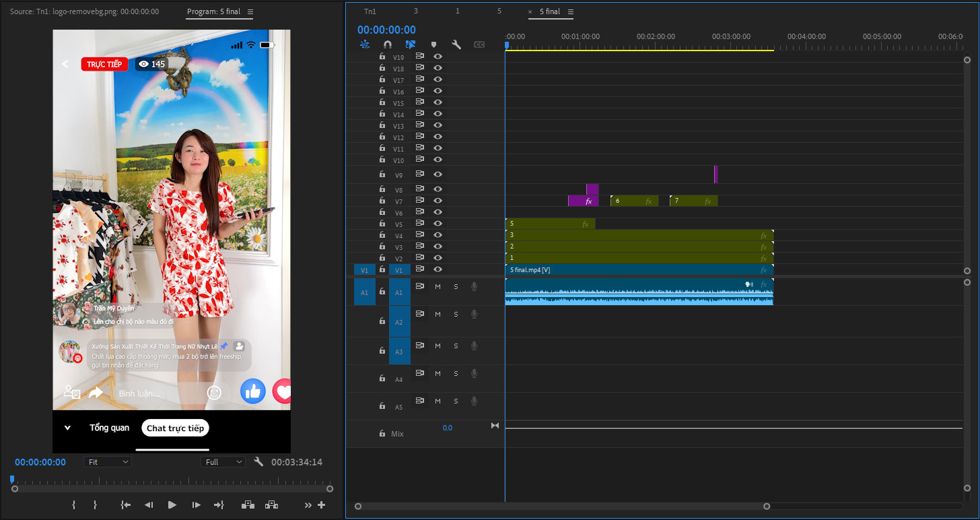Viewport: 980px width, 520px height.
Task: Toggle Linked Selection in timeline
Action: point(411,44)
